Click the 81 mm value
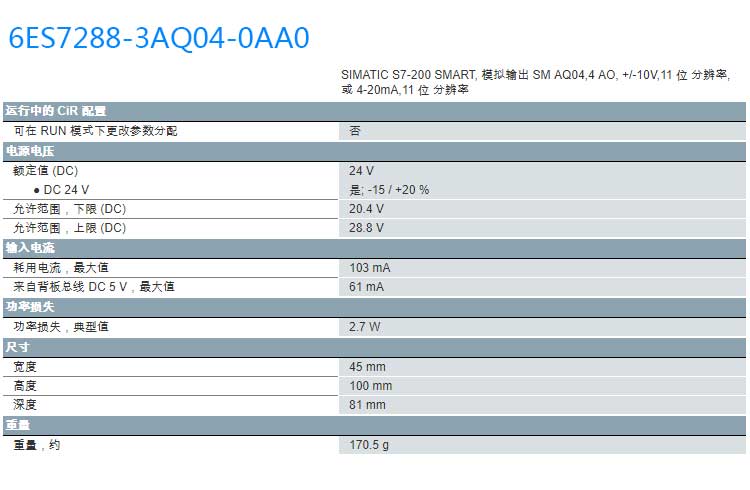 [x=367, y=405]
